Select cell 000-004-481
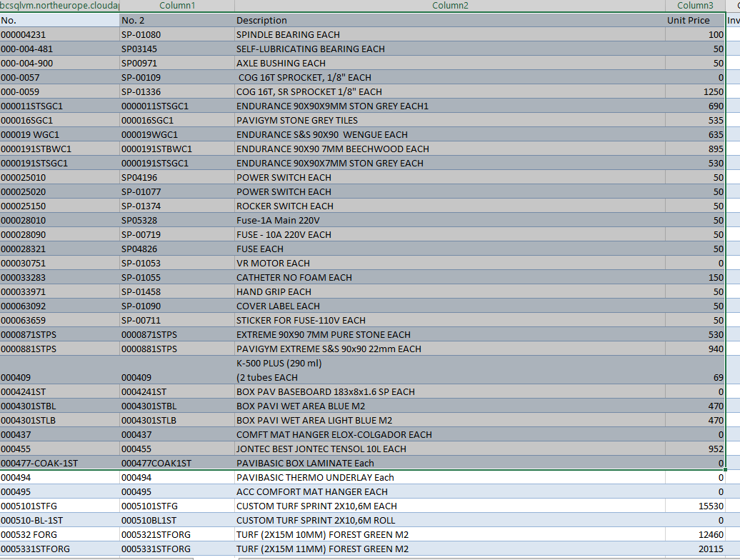The height and width of the screenshot is (560, 740). [x=59, y=49]
